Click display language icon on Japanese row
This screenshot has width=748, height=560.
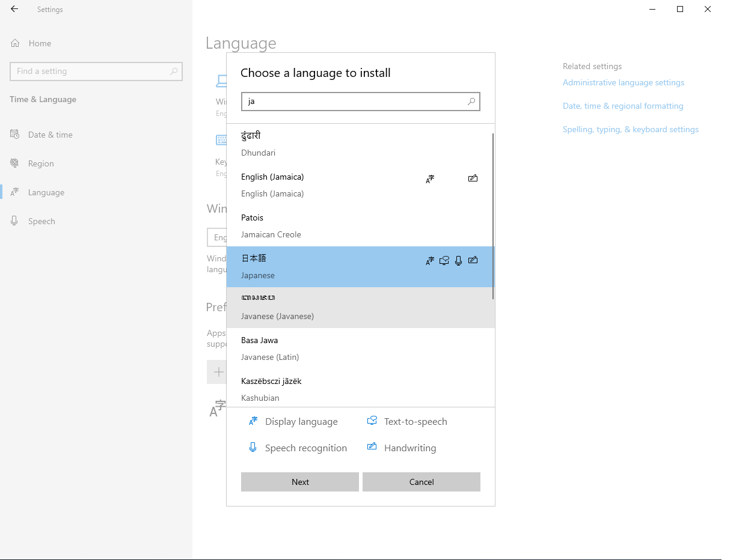coord(430,260)
